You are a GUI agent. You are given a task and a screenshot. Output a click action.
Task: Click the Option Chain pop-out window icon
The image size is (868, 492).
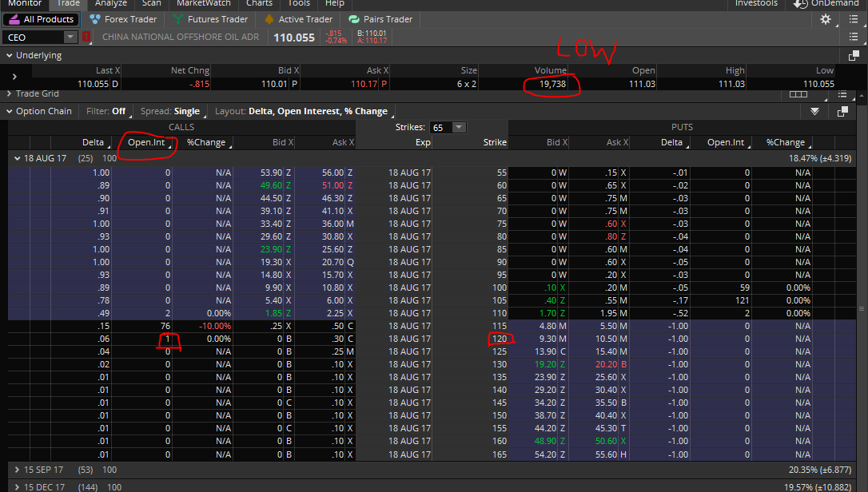tap(842, 112)
